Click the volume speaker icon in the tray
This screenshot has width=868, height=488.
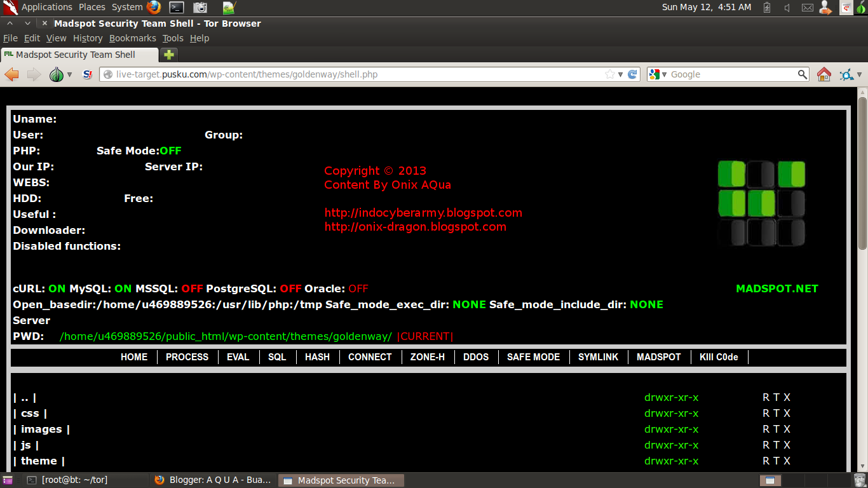(x=787, y=8)
